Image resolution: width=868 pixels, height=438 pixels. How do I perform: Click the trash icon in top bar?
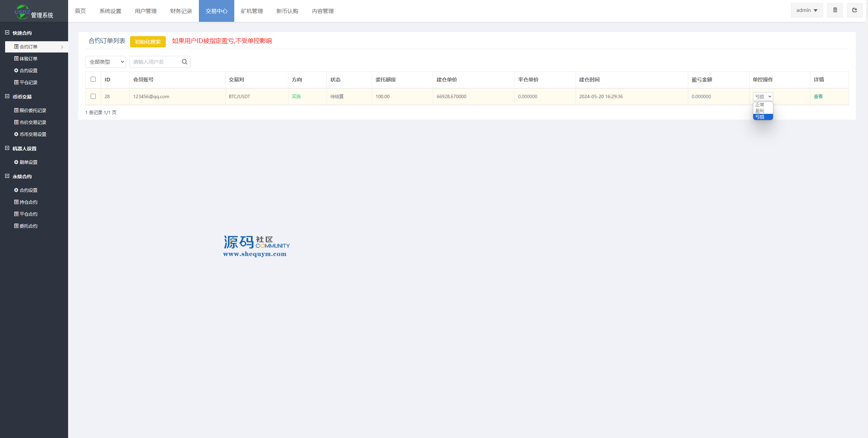835,10
